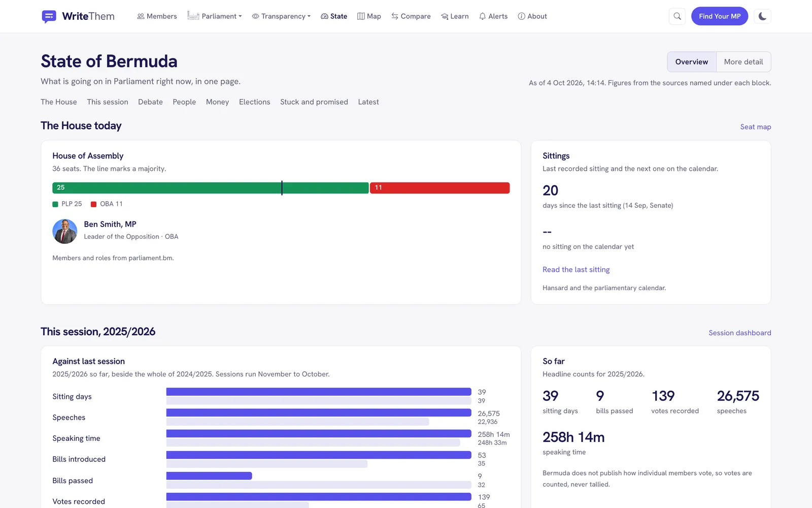Image resolution: width=812 pixels, height=508 pixels.
Task: Jump to Stuck and promised section
Action: point(314,102)
